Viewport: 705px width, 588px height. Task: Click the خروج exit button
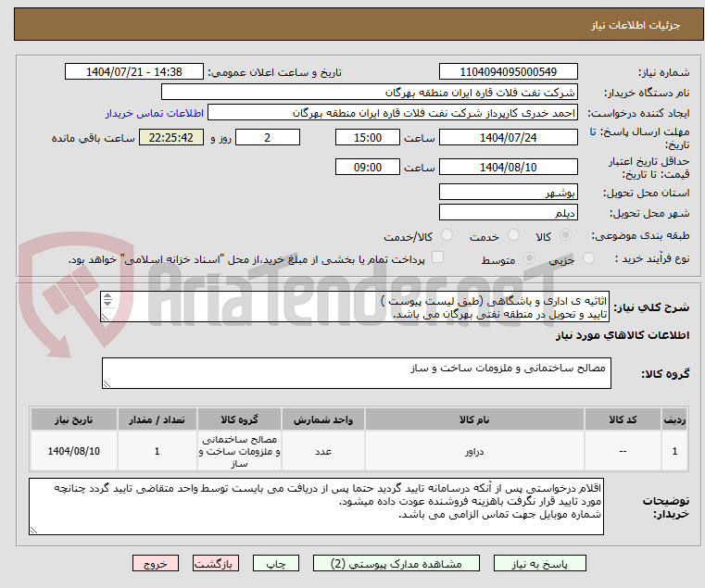(x=155, y=563)
